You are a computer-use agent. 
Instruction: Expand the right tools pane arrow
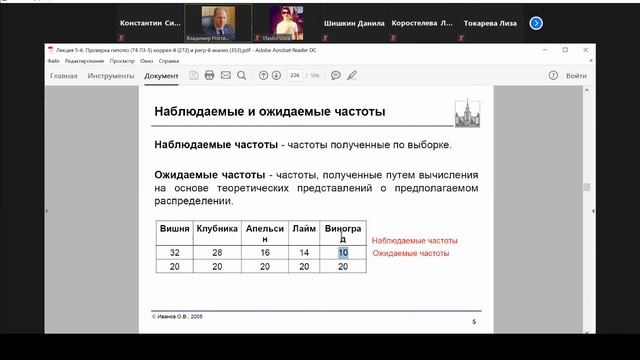tap(593, 211)
